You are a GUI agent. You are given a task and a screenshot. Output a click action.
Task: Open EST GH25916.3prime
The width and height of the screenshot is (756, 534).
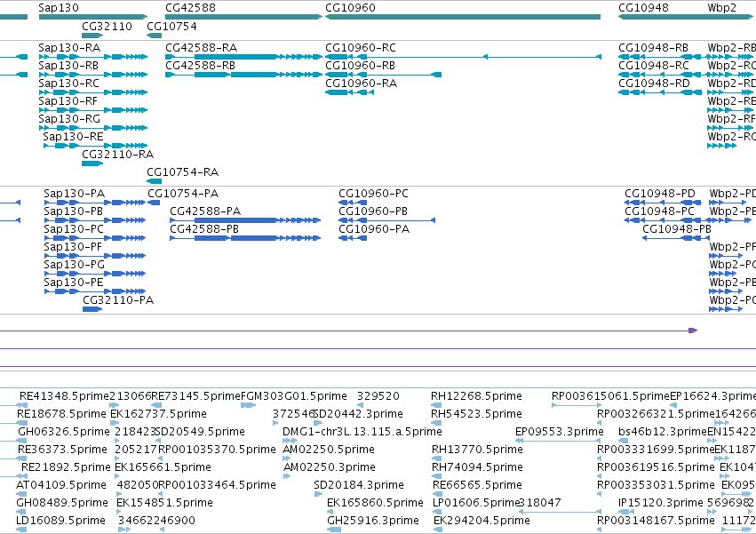373,521
